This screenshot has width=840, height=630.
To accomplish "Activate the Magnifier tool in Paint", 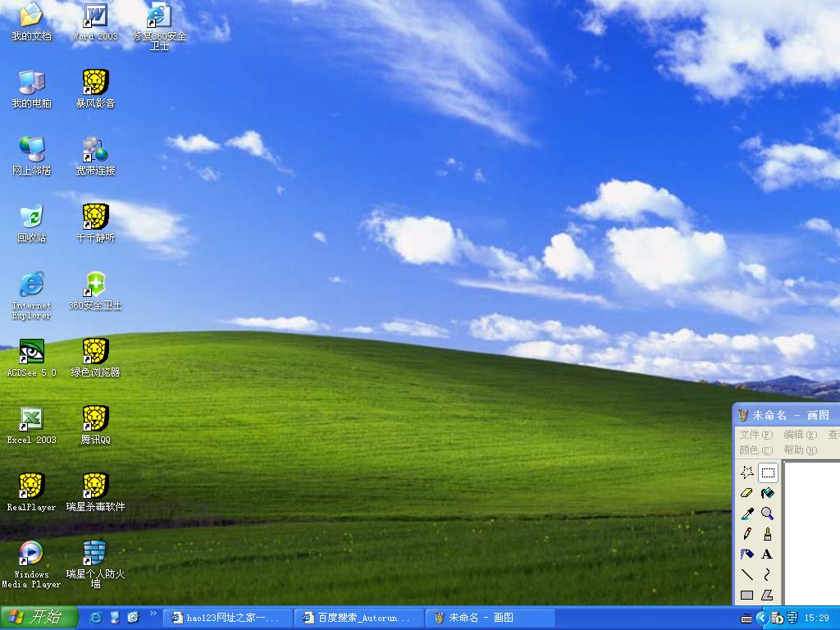I will click(768, 514).
